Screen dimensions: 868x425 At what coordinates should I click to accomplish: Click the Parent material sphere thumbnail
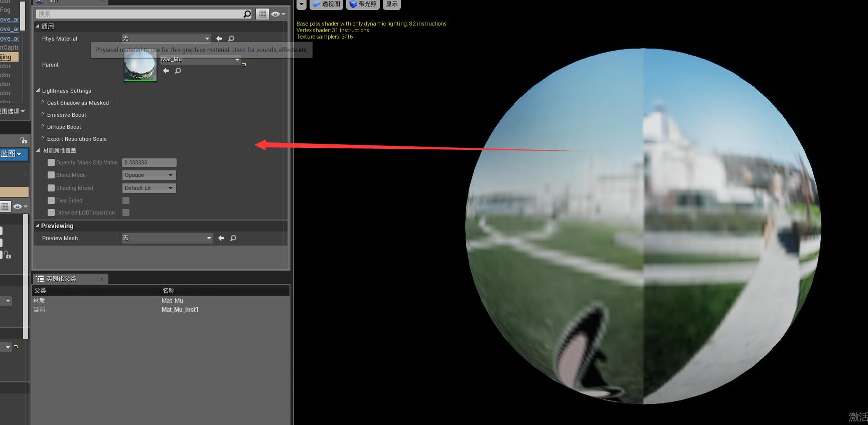pyautogui.click(x=140, y=65)
